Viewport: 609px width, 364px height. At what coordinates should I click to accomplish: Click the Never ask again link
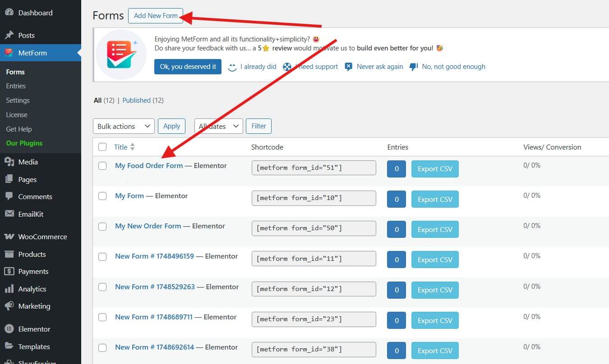(x=380, y=67)
